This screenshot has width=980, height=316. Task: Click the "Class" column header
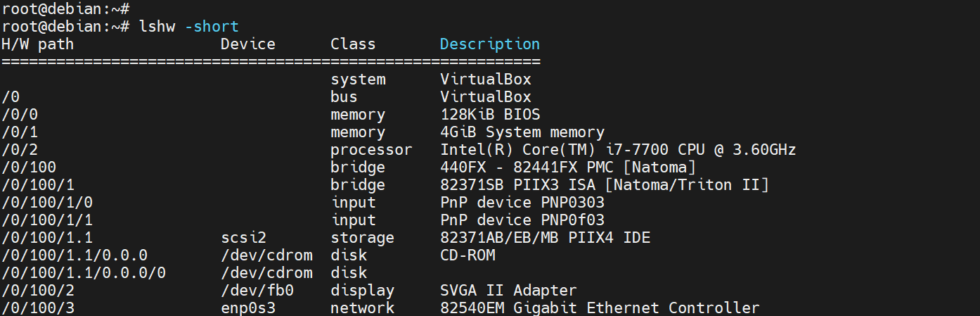point(353,44)
